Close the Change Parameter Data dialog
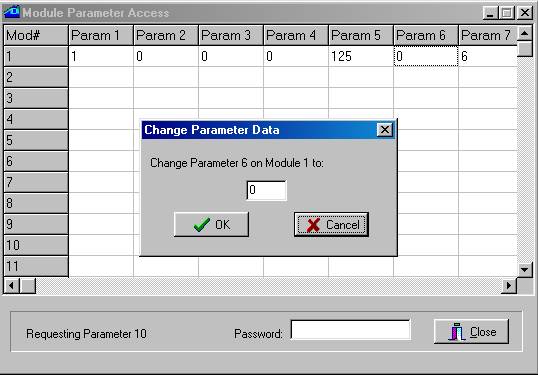Viewport: 538px width, 375px height. coord(385,130)
